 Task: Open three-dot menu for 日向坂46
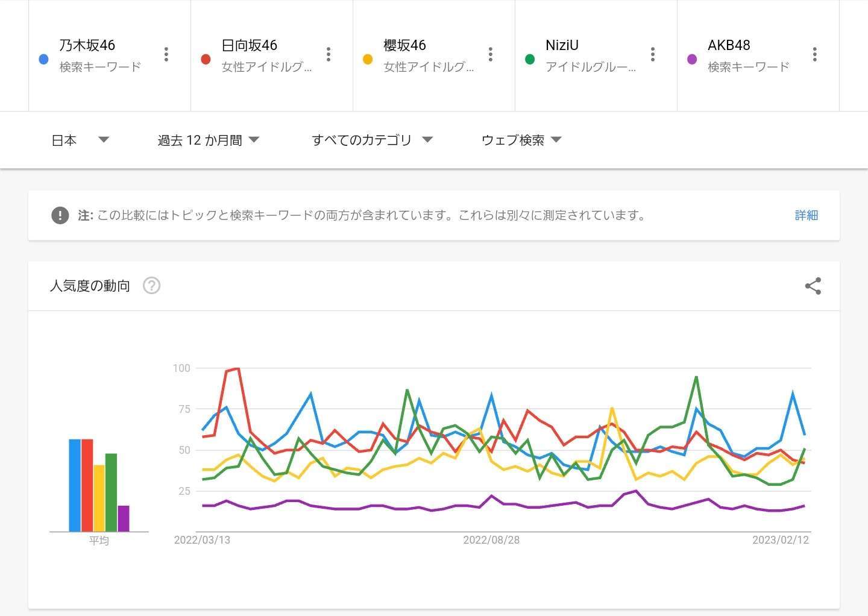tap(329, 54)
